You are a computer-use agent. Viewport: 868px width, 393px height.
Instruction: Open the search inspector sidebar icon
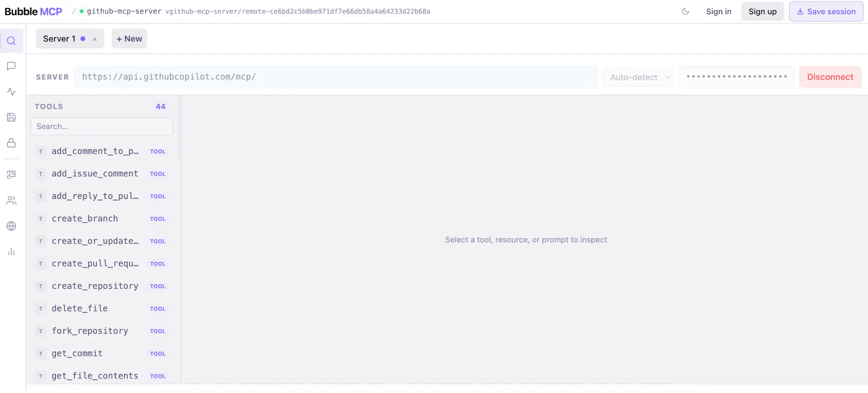(11, 41)
